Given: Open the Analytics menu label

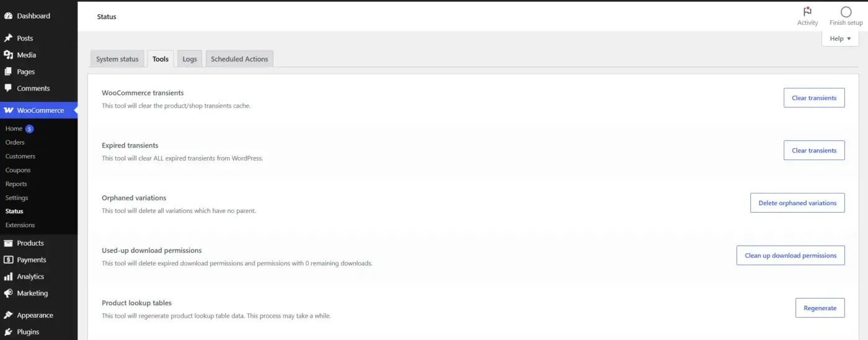Looking at the screenshot, I should click(x=30, y=277).
